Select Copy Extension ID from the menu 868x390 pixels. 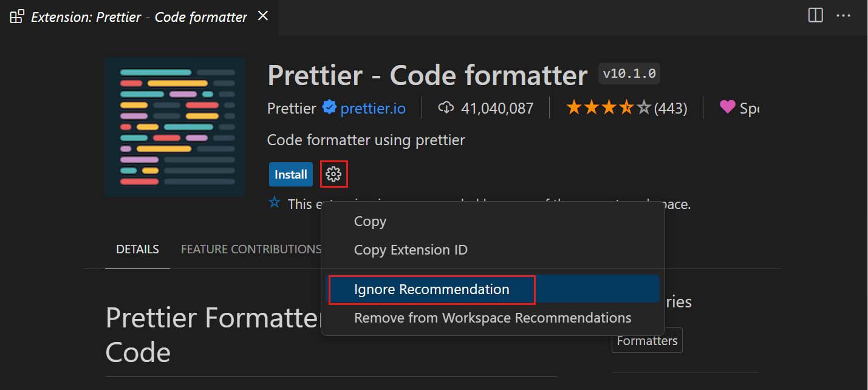[x=411, y=250]
